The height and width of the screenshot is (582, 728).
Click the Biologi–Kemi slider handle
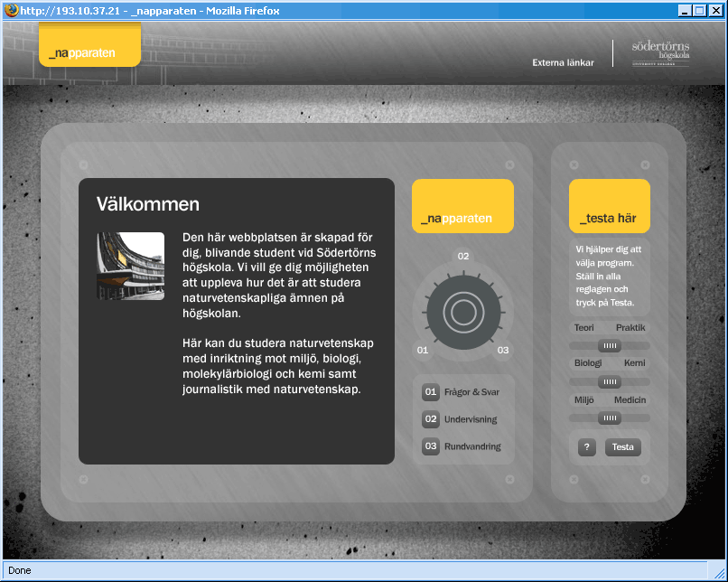coord(611,381)
